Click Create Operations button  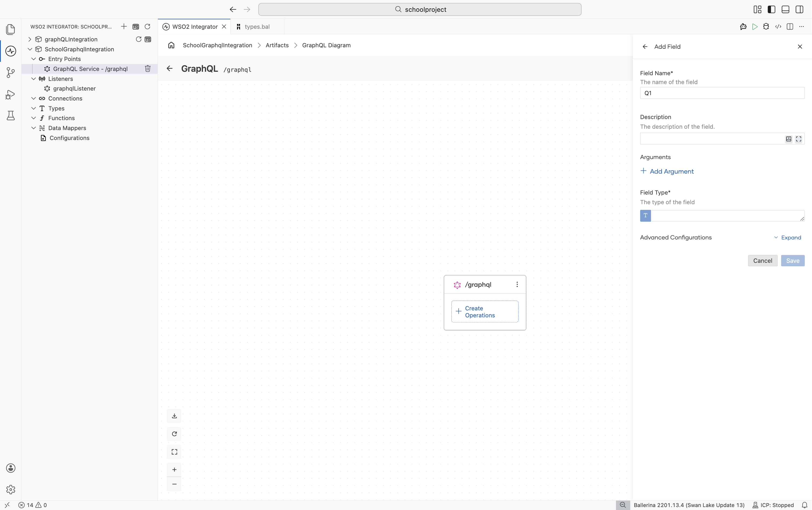(485, 312)
